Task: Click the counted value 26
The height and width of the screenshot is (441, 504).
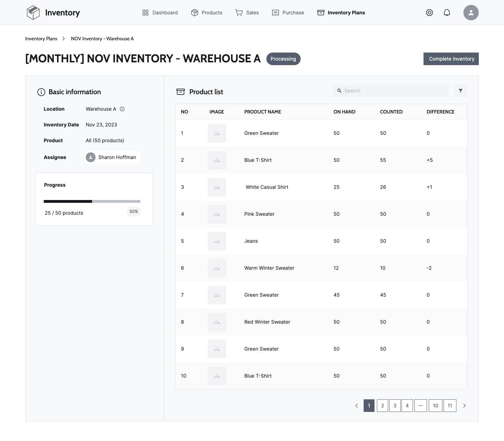Action: [383, 187]
